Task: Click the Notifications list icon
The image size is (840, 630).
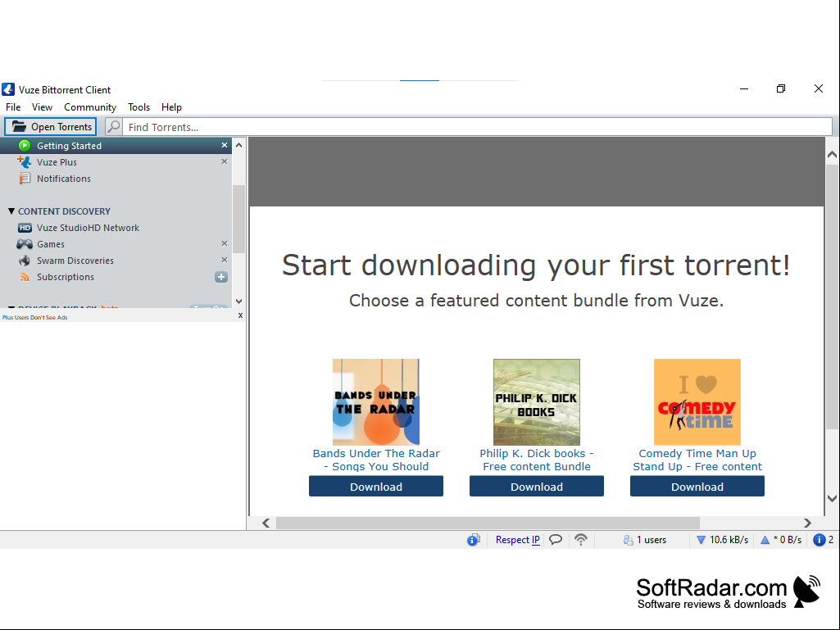Action: click(x=25, y=179)
